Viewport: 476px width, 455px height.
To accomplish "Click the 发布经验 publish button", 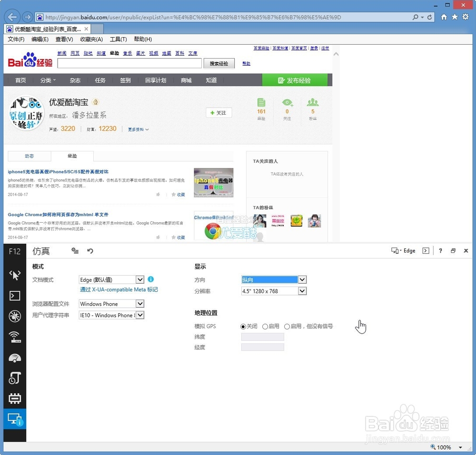I will [x=295, y=80].
